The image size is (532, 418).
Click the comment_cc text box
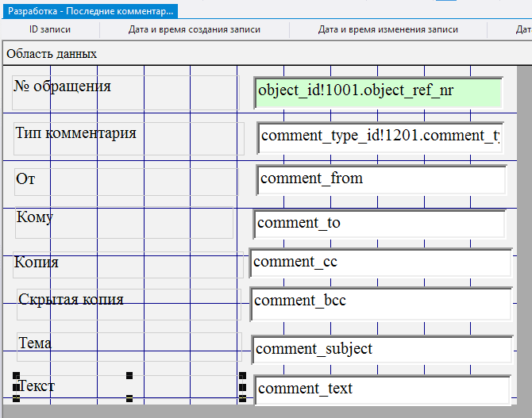point(380,263)
